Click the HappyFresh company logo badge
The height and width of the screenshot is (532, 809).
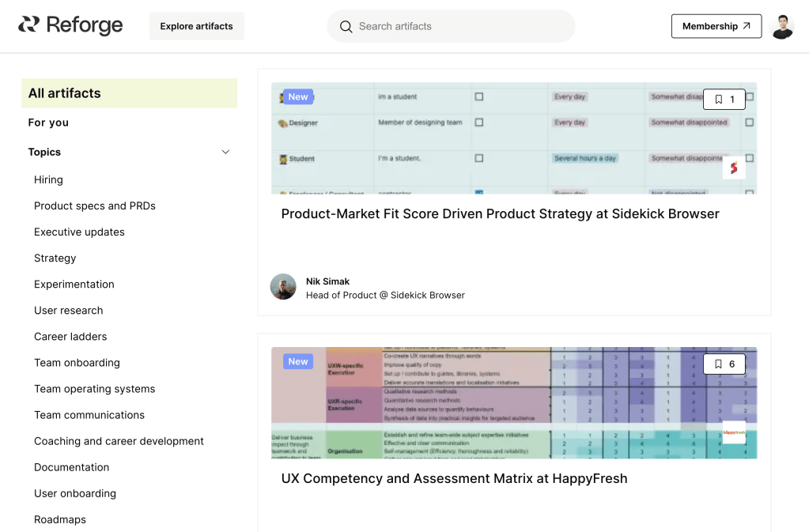[734, 432]
